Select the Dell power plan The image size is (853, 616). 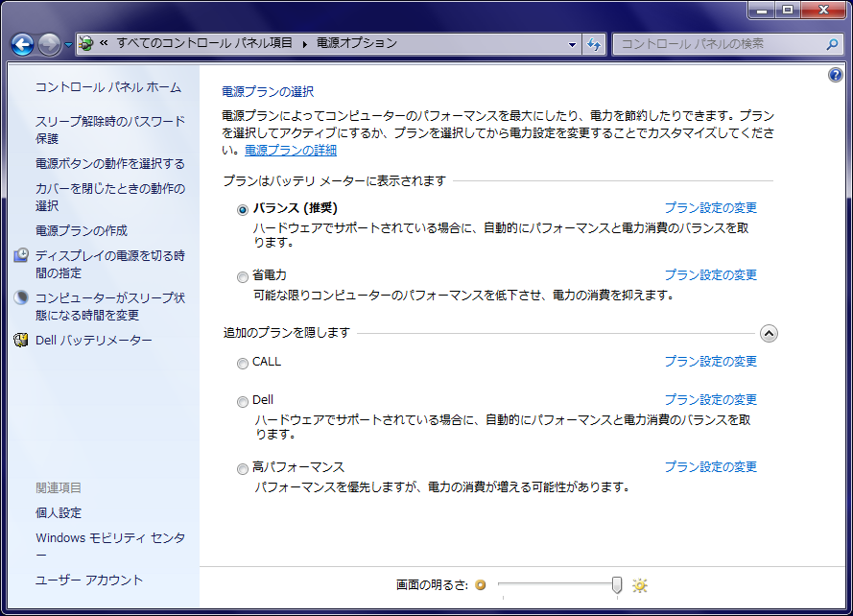point(243,402)
